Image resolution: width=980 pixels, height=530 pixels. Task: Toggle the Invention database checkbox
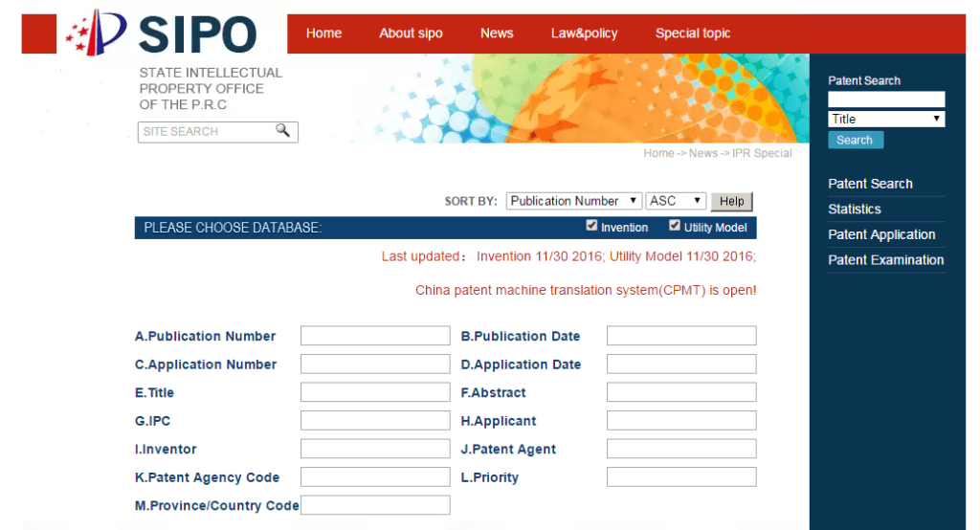[x=591, y=226]
